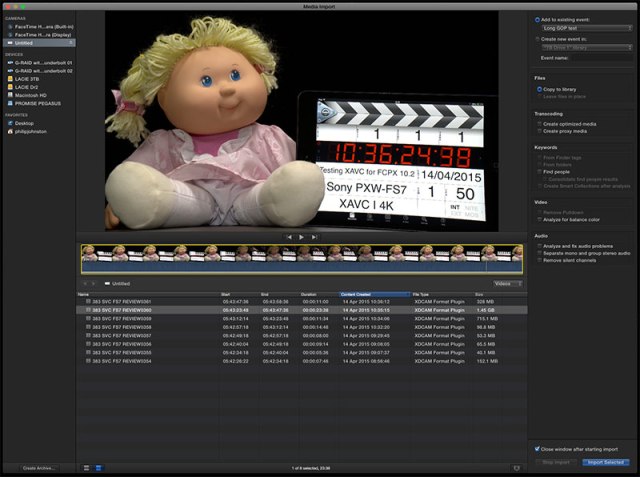Select size cell 715.1 MB
Screen dimensions: 640x477
[487, 319]
